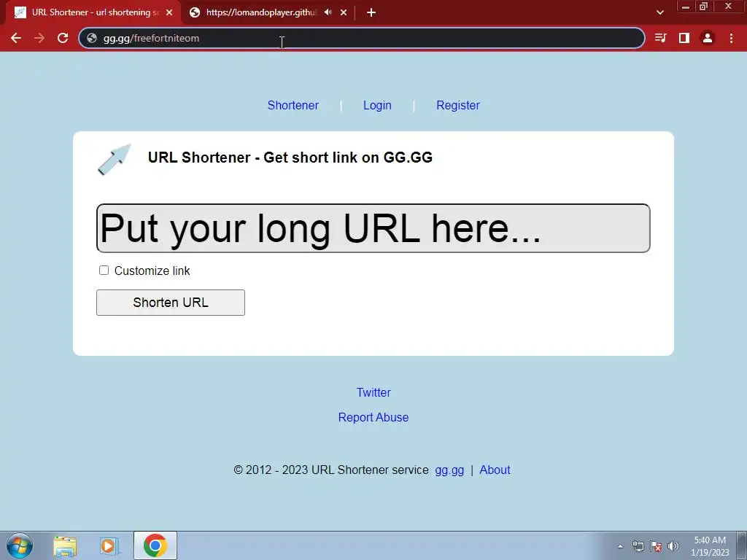Open the volume speaker tray icon
Screen dimensions: 747x560
tap(673, 546)
